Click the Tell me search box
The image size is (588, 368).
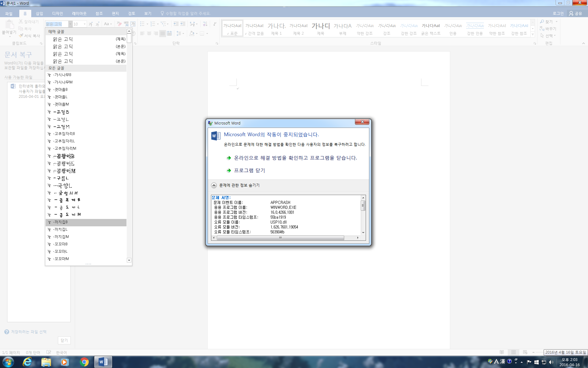[x=188, y=13]
